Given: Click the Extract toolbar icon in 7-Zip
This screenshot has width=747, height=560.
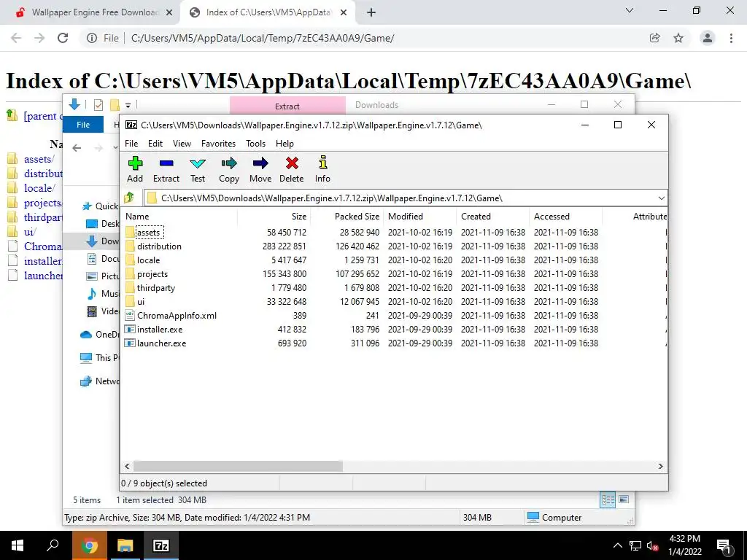Looking at the screenshot, I should tap(166, 169).
